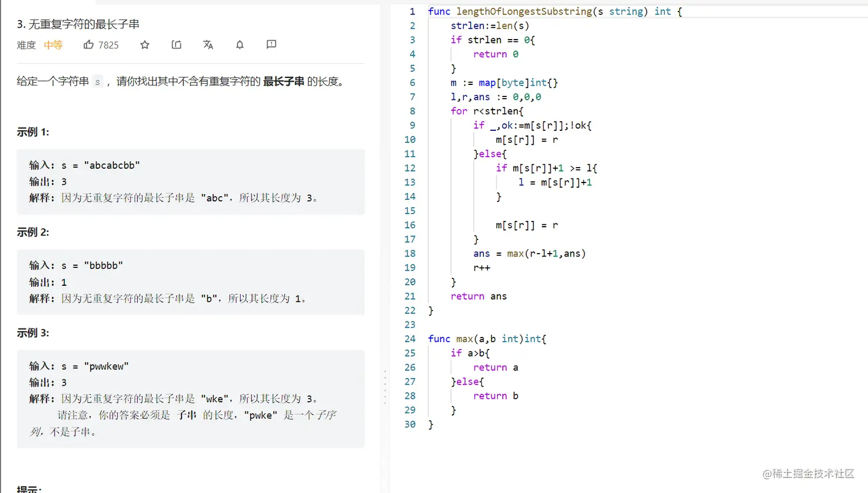Screen dimensions: 868x493
Task: Click the feedback comment icon
Action: [272, 44]
